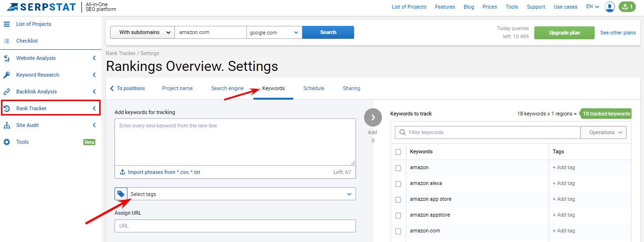Viewport: 644px width, 242px height.
Task: Click the Checklist icon in sidebar
Action: pos(7,41)
